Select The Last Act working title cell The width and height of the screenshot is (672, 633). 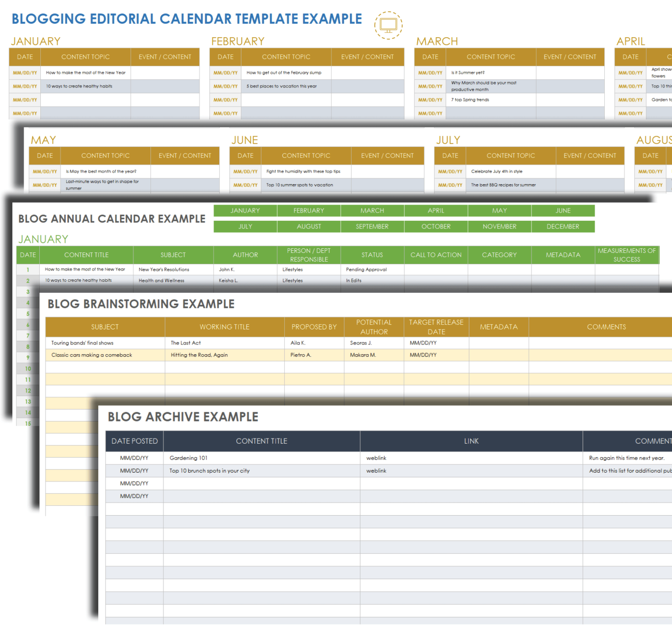pyautogui.click(x=186, y=343)
